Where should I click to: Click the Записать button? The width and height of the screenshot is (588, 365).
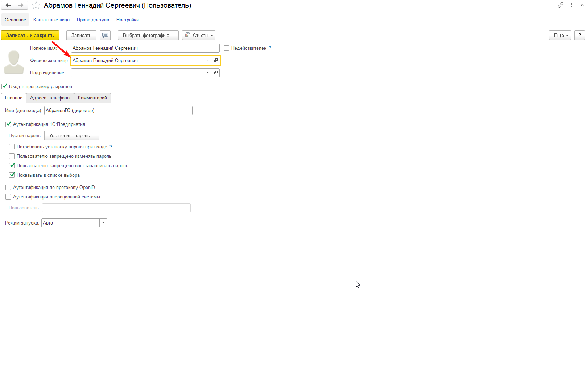point(81,35)
